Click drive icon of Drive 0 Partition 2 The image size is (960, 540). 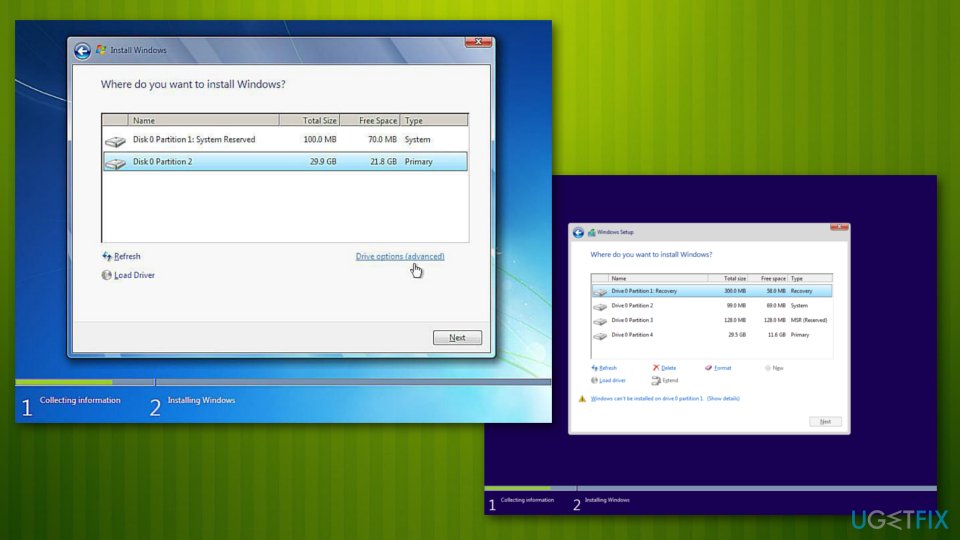tap(600, 306)
